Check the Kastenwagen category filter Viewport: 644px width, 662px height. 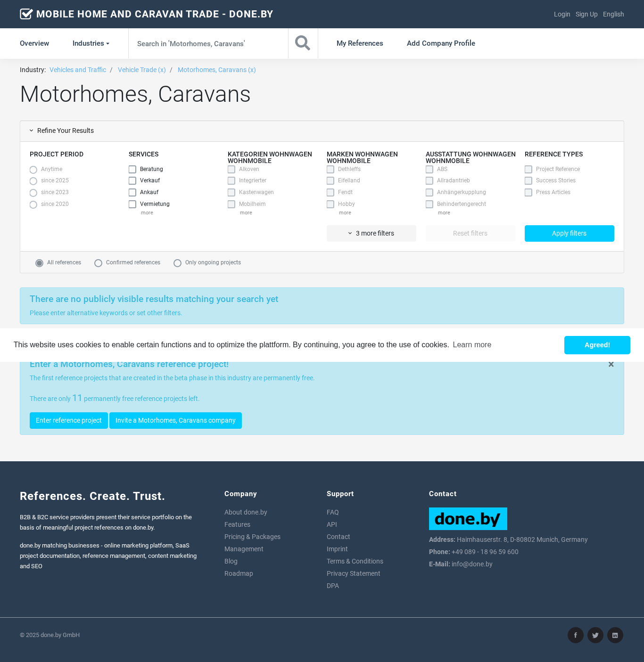point(231,192)
